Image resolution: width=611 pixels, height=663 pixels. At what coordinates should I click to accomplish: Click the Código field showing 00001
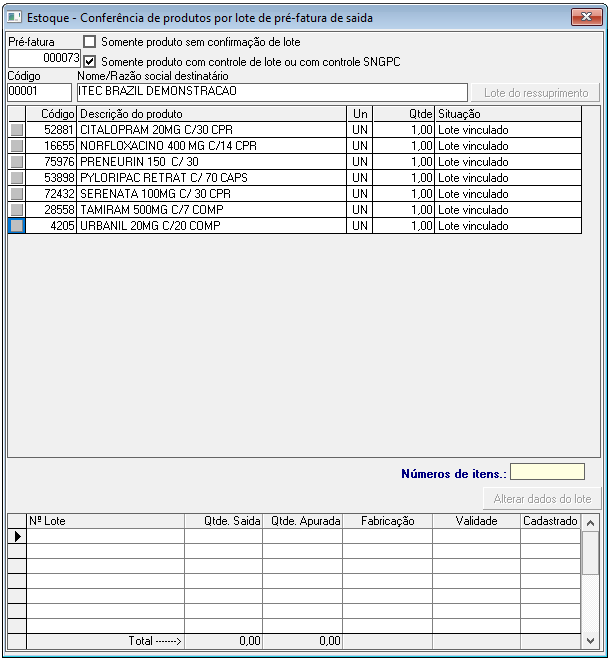[39, 92]
